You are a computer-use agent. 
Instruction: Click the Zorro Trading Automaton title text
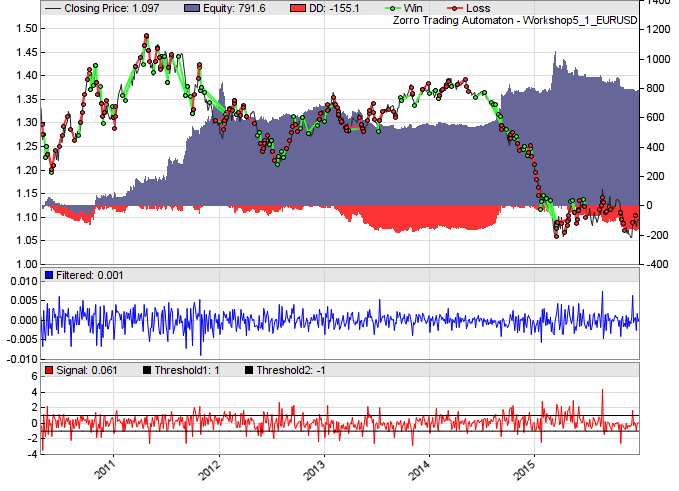click(515, 20)
